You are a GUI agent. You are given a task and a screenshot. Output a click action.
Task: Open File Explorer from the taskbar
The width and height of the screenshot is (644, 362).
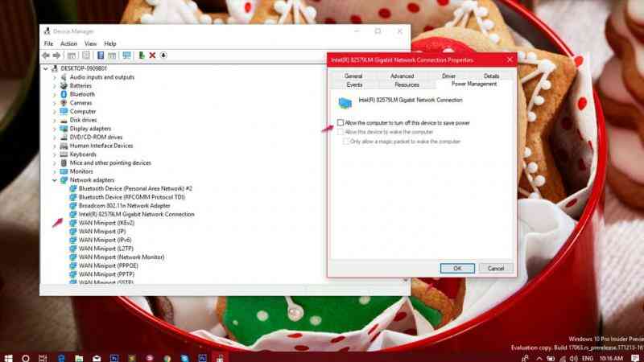[x=79, y=358]
